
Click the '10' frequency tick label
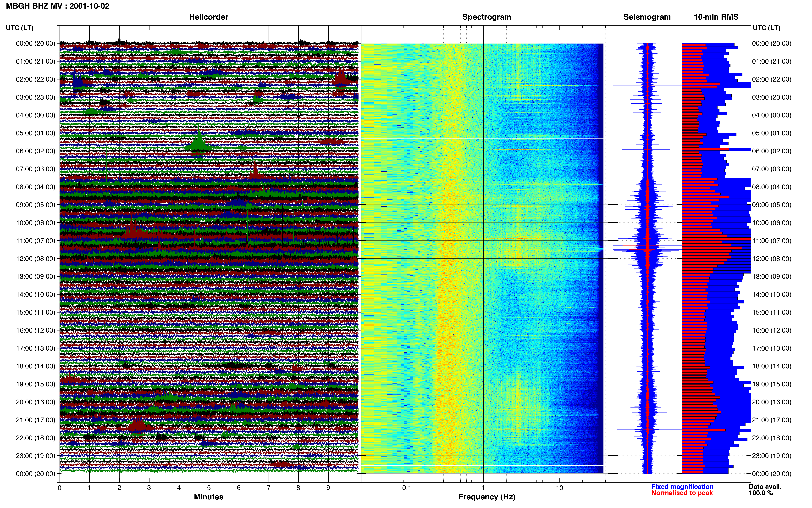tap(559, 488)
